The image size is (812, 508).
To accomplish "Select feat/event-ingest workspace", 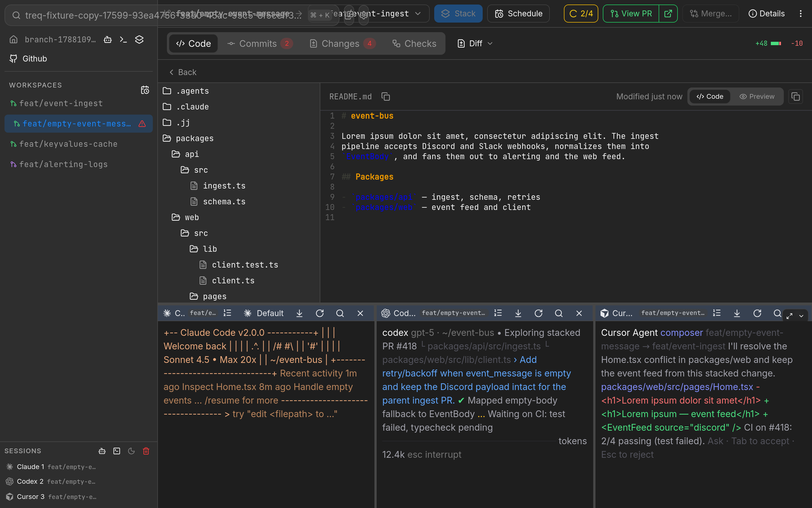I will point(78,103).
